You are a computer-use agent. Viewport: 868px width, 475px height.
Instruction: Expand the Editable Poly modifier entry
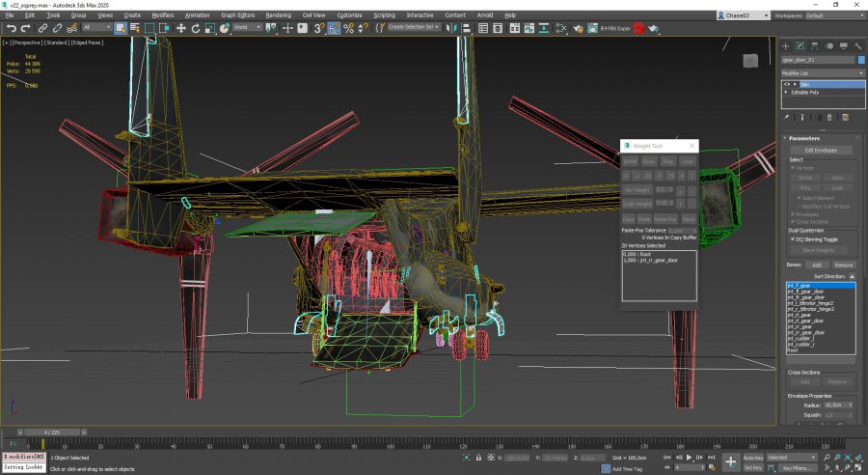[x=786, y=93]
